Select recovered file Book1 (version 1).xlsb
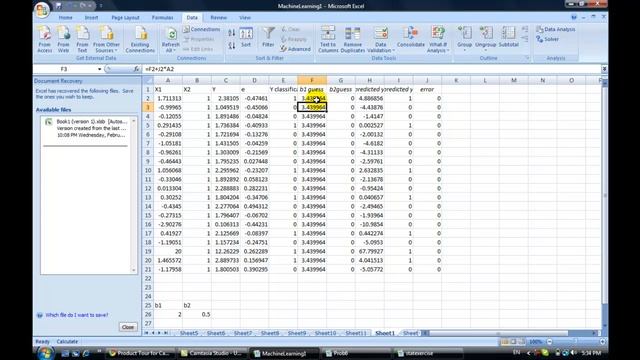The image size is (640, 360). click(x=87, y=128)
